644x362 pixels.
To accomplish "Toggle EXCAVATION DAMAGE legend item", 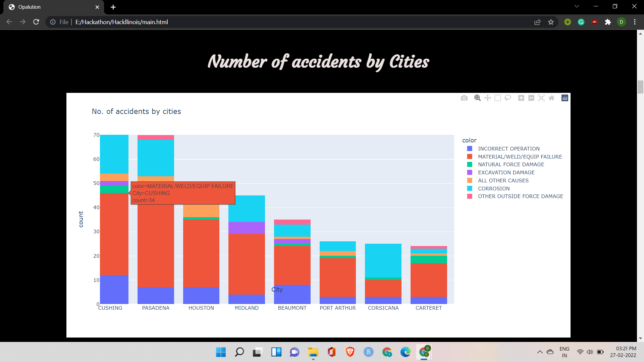I will point(506,172).
